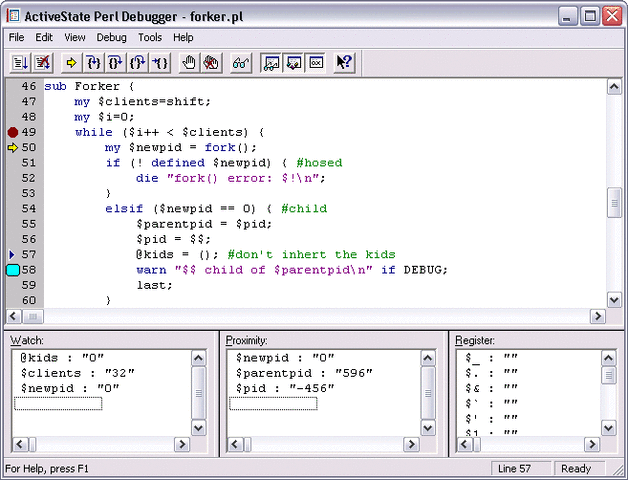This screenshot has height=480, width=628.
Task: Click the Register pane scroll down arrow
Action: 608,428
